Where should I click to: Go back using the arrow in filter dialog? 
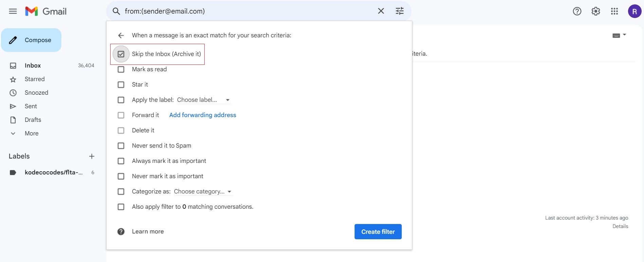(121, 35)
